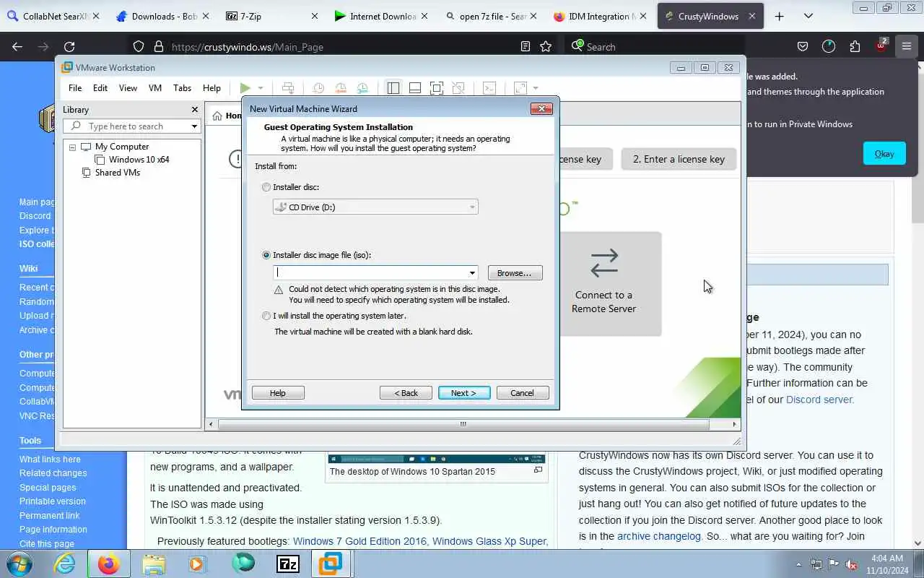Open the VMware Edit menu
The height and width of the screenshot is (578, 924).
click(x=100, y=88)
